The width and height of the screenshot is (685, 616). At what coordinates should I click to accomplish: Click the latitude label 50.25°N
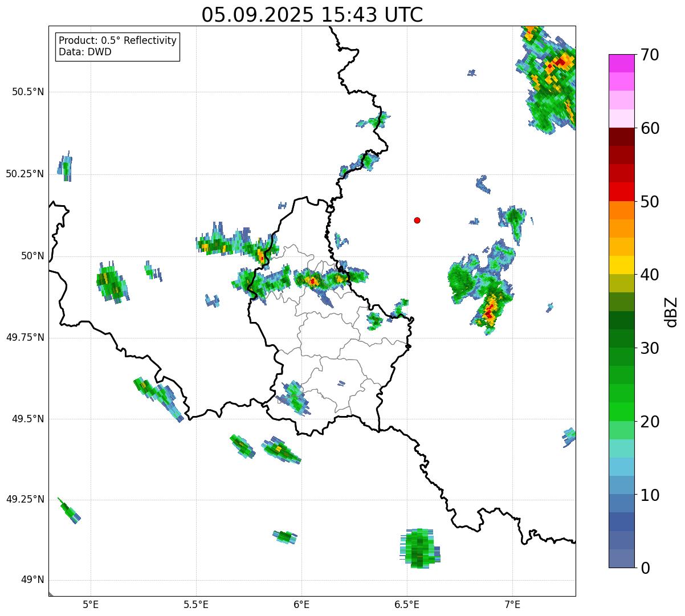pyautogui.click(x=25, y=174)
